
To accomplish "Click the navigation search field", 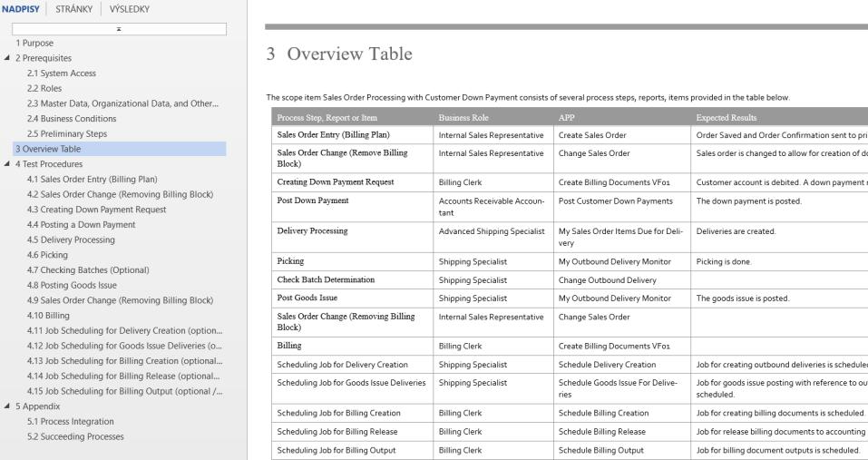I will tap(119, 29).
